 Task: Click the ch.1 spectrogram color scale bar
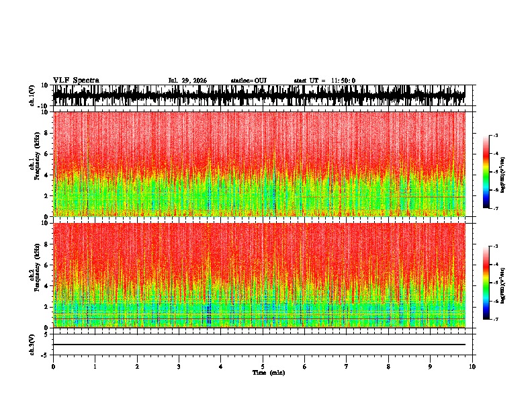(486, 172)
